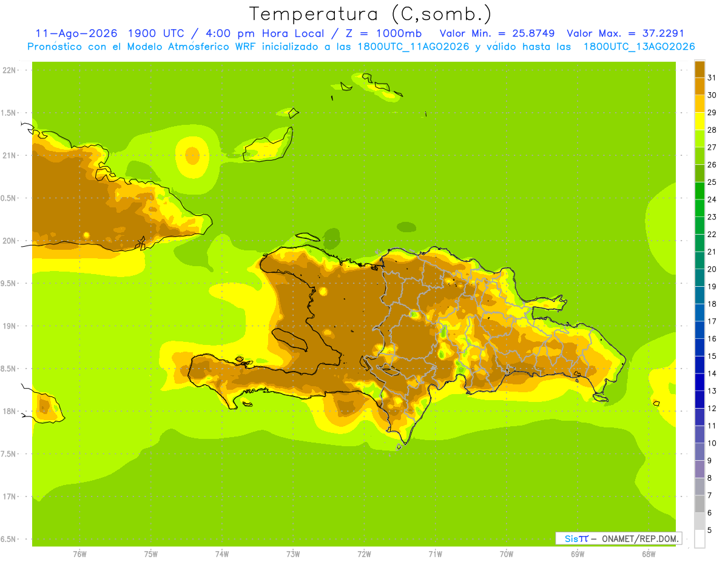This screenshot has height=562, width=728.
Task: Click the '68W' longitude axis label
Action: click(649, 554)
